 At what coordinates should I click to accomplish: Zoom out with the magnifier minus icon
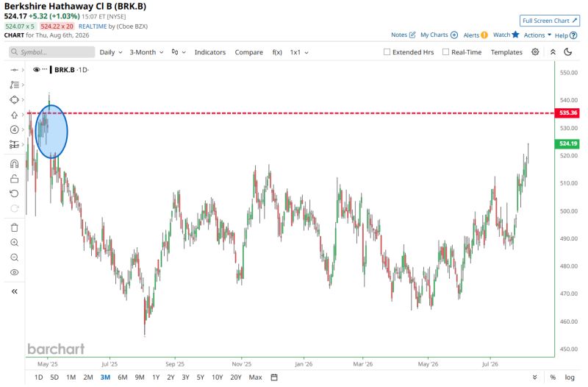14,258
